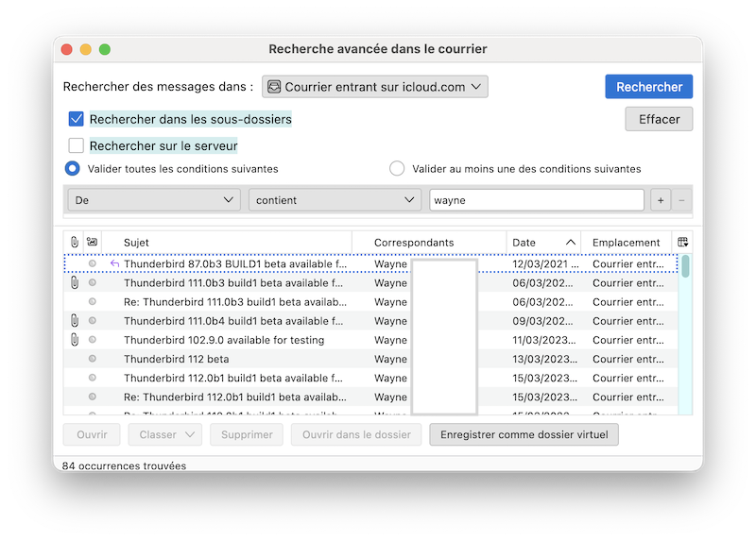Click the results list vertical scrollbar thumb
The height and width of the screenshot is (541, 756).
(685, 266)
